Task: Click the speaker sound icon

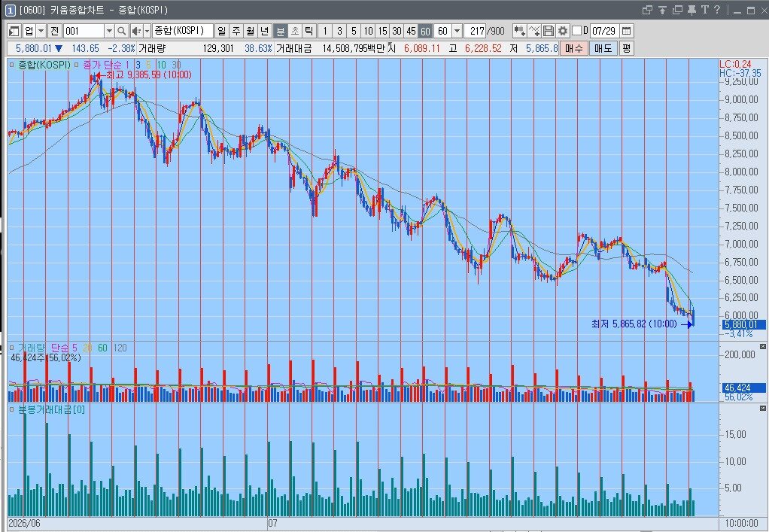Action: [136, 31]
